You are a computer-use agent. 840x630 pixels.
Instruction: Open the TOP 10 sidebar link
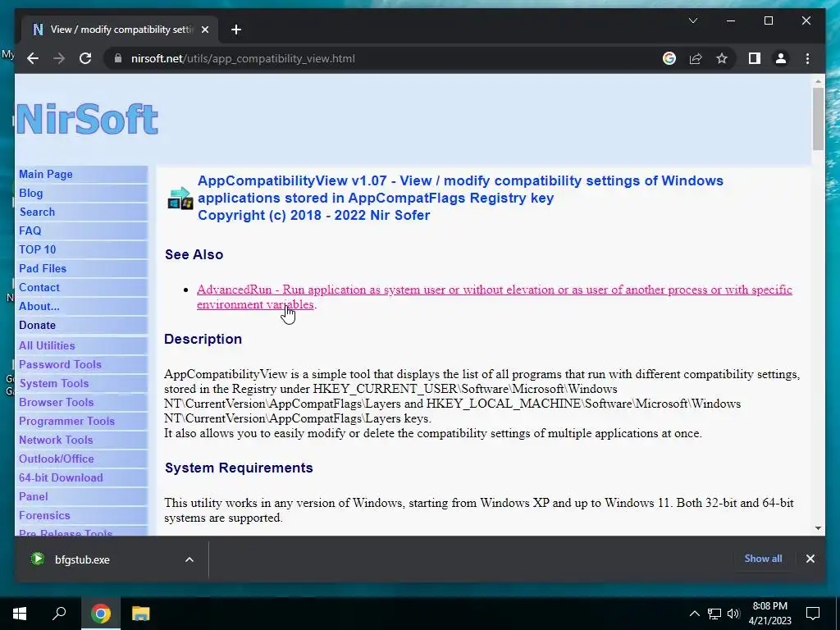coord(37,249)
